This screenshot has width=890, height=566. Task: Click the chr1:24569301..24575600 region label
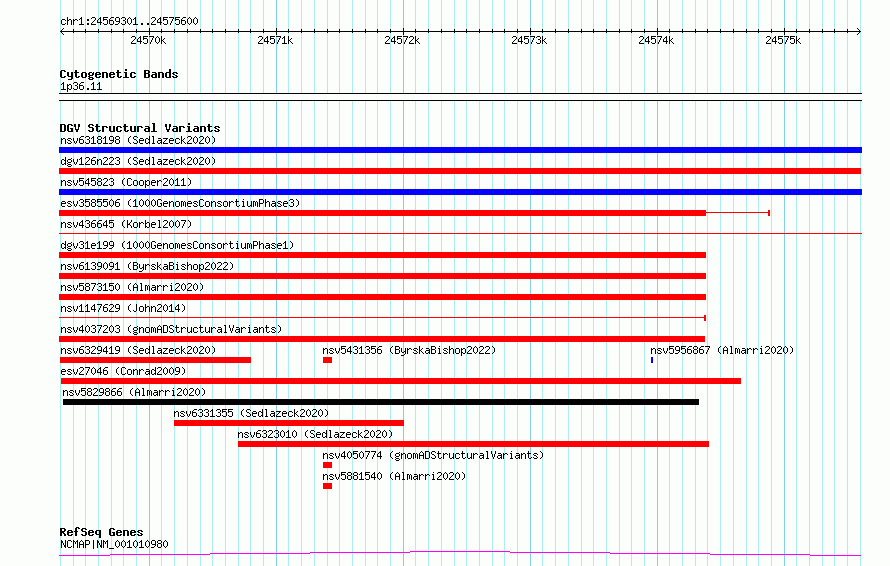point(129,22)
